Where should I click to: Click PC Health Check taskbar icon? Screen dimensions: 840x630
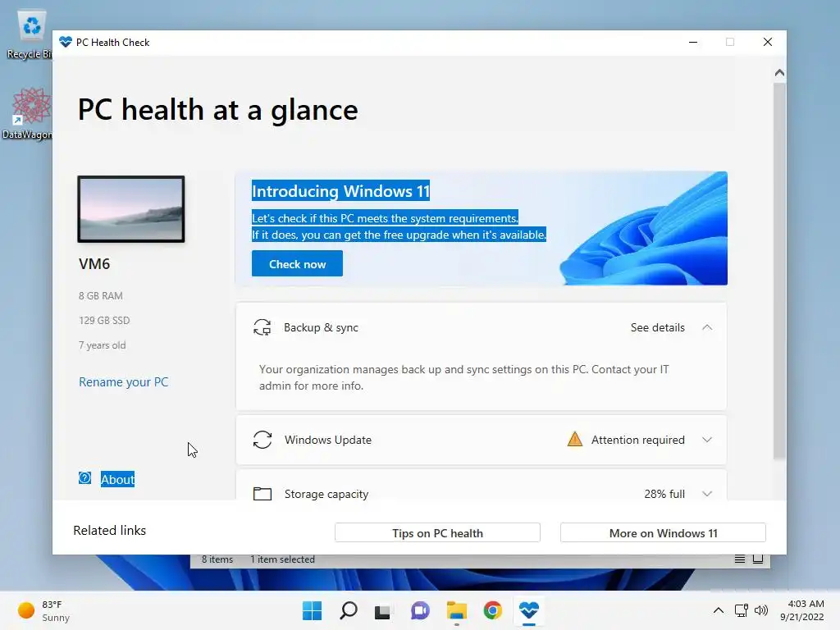(529, 610)
